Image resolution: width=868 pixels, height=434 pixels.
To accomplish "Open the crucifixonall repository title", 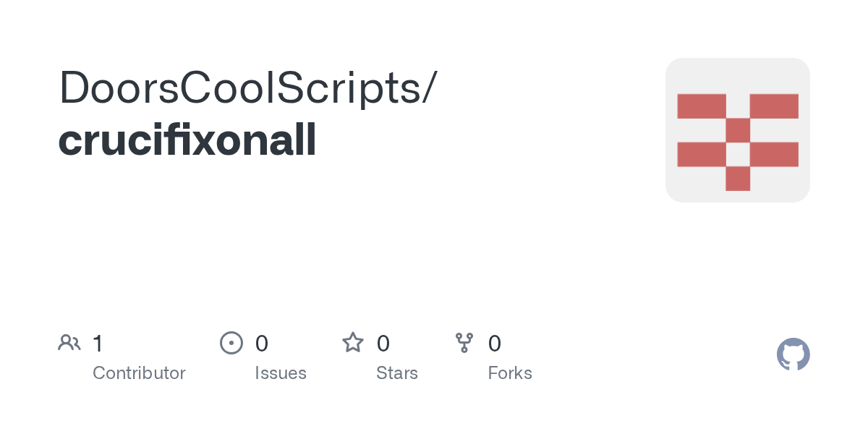I will [x=187, y=141].
